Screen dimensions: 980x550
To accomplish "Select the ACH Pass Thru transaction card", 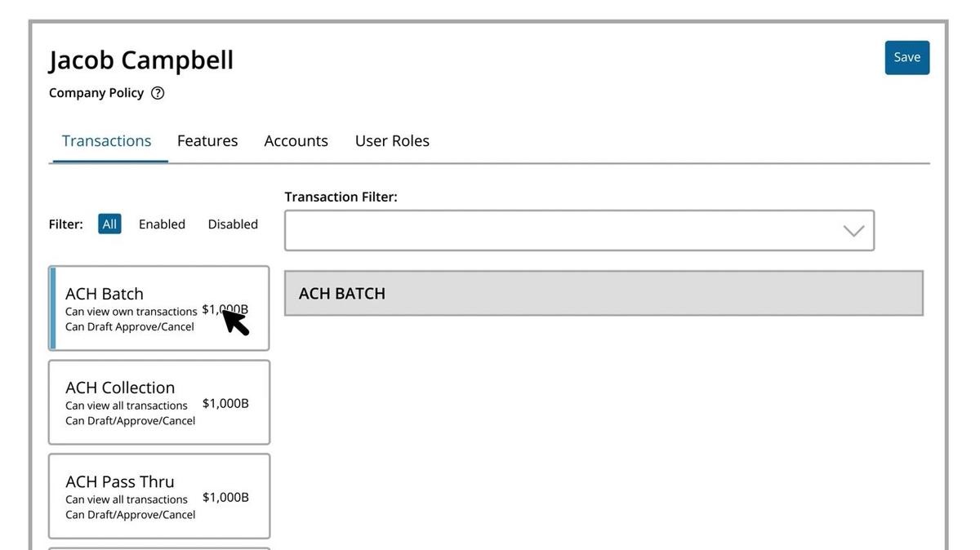I will tap(158, 496).
